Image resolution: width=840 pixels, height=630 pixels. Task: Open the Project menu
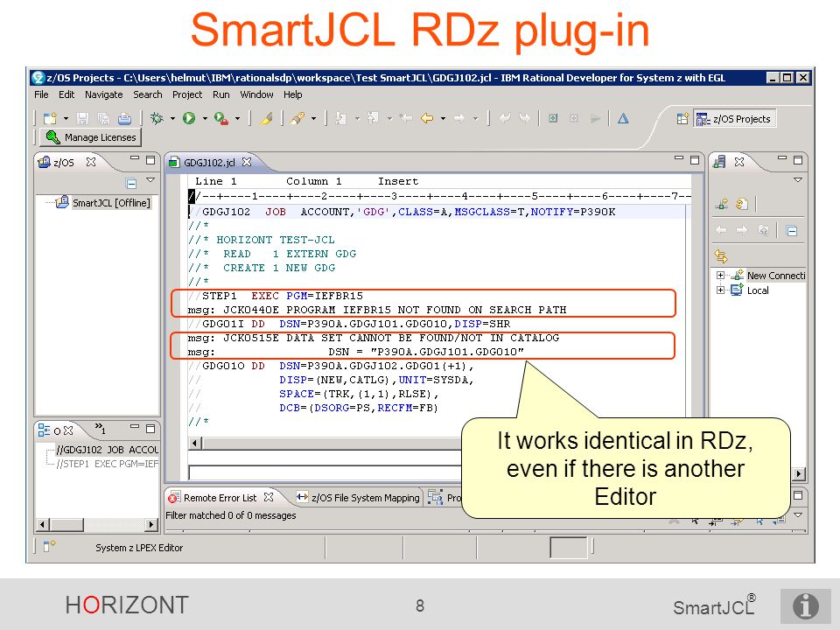click(187, 94)
